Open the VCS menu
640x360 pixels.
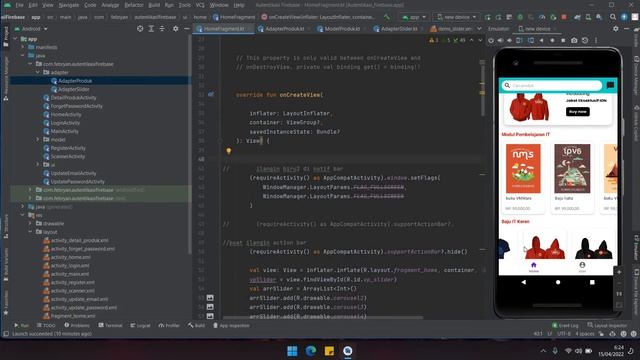[x=200, y=5]
